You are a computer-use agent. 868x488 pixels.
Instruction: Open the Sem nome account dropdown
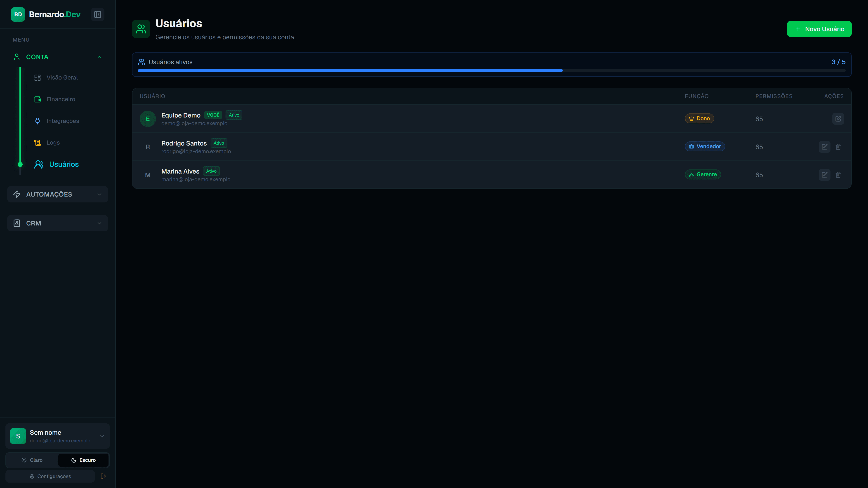(x=58, y=436)
